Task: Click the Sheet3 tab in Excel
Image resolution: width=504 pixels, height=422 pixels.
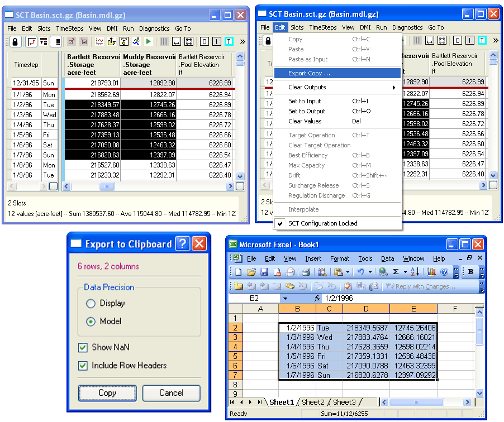Action: coord(344,402)
